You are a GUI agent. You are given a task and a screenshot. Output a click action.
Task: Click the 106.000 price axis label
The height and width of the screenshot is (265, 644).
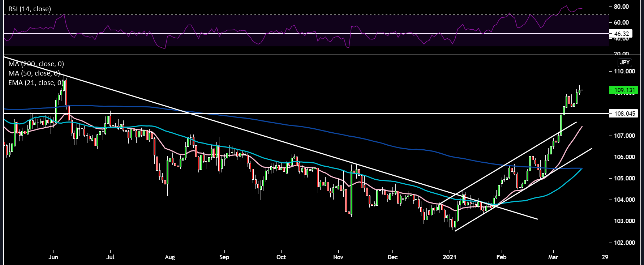[624, 157]
